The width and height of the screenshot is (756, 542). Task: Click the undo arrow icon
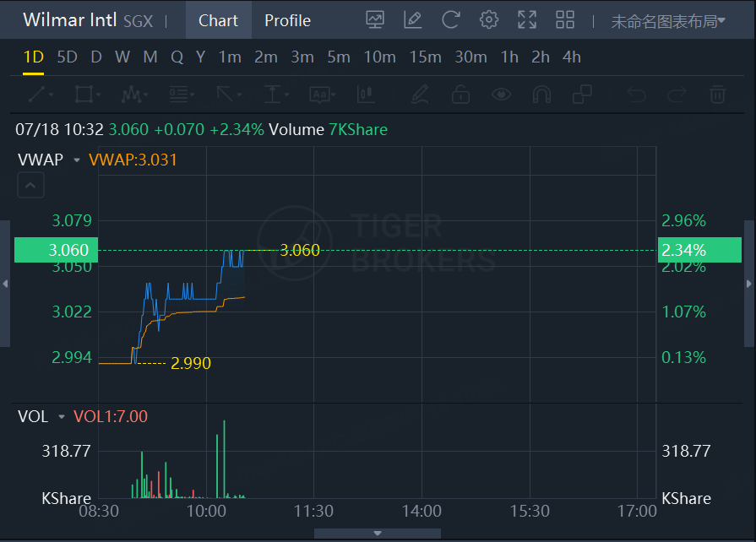(x=636, y=95)
